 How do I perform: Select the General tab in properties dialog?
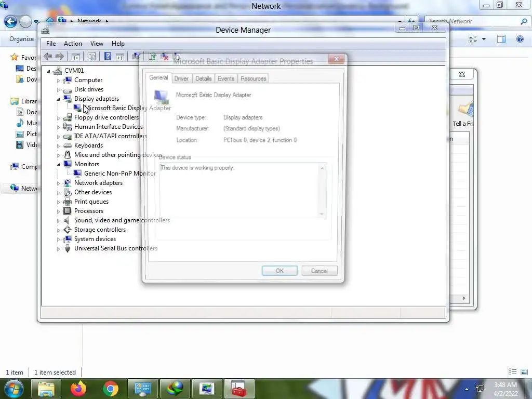click(158, 78)
